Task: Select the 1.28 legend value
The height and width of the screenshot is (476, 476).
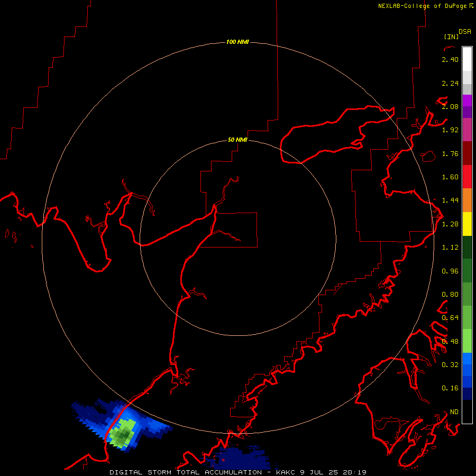Action: 450,224
